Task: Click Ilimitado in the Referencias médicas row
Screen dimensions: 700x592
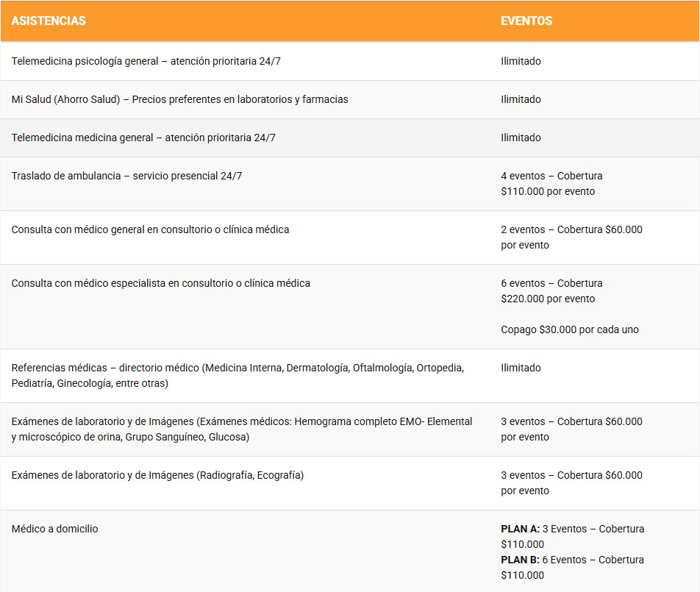Action: (x=521, y=368)
